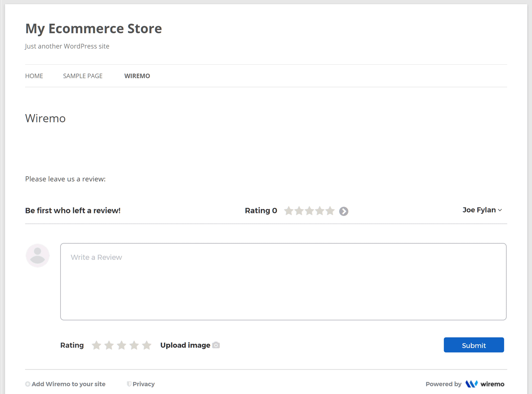Submit the review
532x394 pixels.
pyautogui.click(x=473, y=345)
